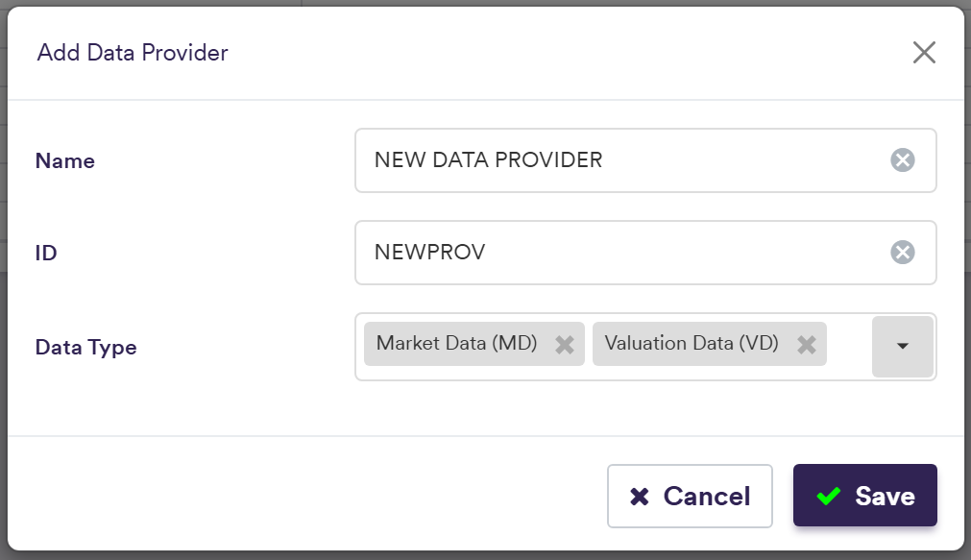Select the Market Data (MD) chip label
Viewport: 971px width, 560px height.
point(456,344)
